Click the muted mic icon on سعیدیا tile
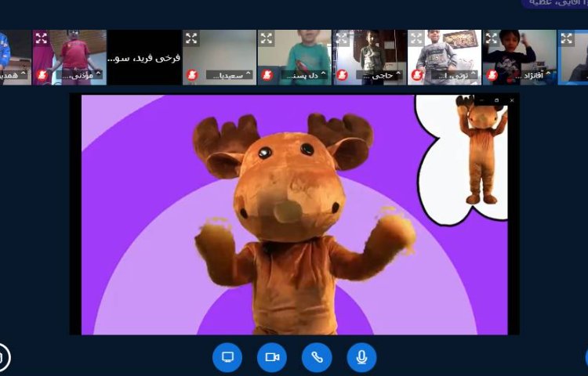588x376 pixels. tap(191, 75)
